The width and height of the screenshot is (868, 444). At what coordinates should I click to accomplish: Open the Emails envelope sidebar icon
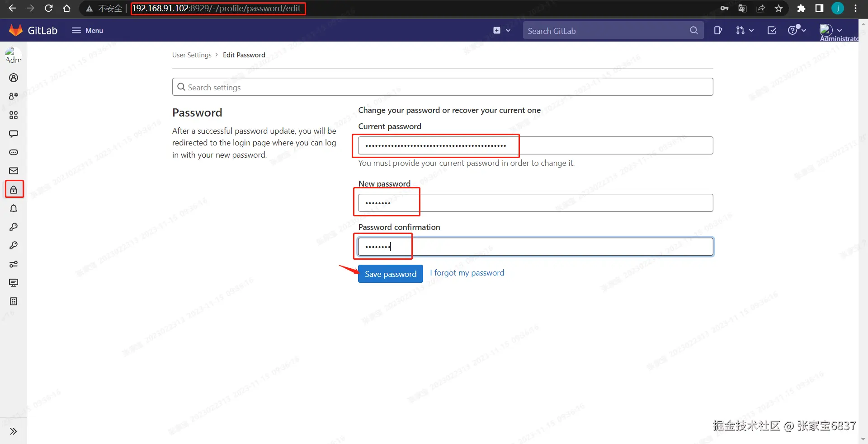coord(14,171)
